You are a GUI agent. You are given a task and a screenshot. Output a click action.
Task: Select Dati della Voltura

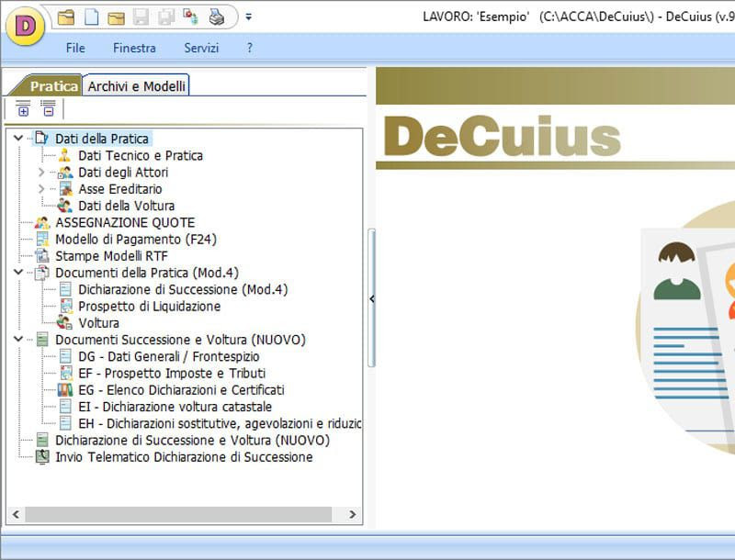click(127, 206)
